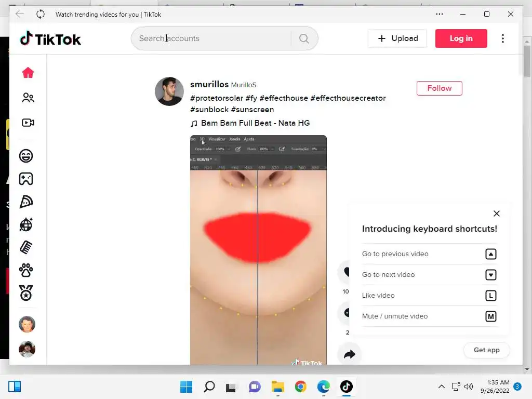Image resolution: width=532 pixels, height=399 pixels.
Task: Select the Gaming controller category
Action: click(26, 179)
